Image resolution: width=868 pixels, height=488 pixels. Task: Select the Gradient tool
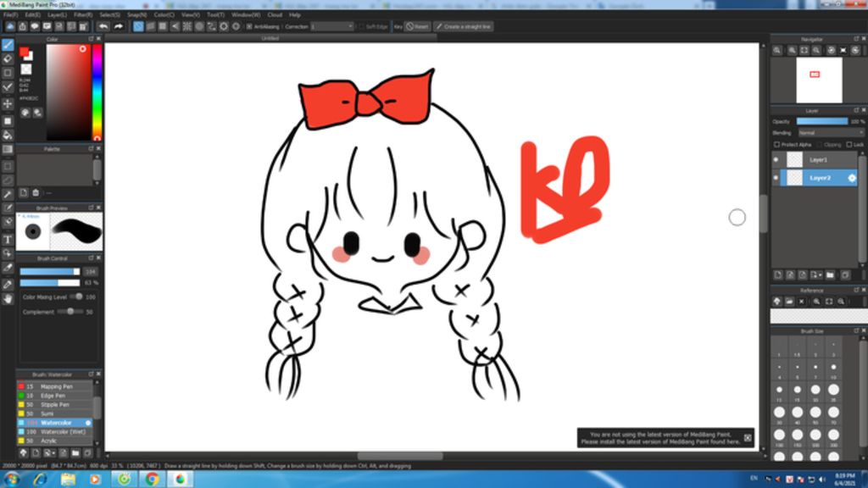8,149
